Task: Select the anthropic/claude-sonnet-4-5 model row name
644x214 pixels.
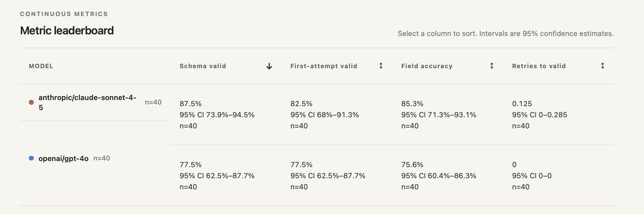Action: (87, 102)
